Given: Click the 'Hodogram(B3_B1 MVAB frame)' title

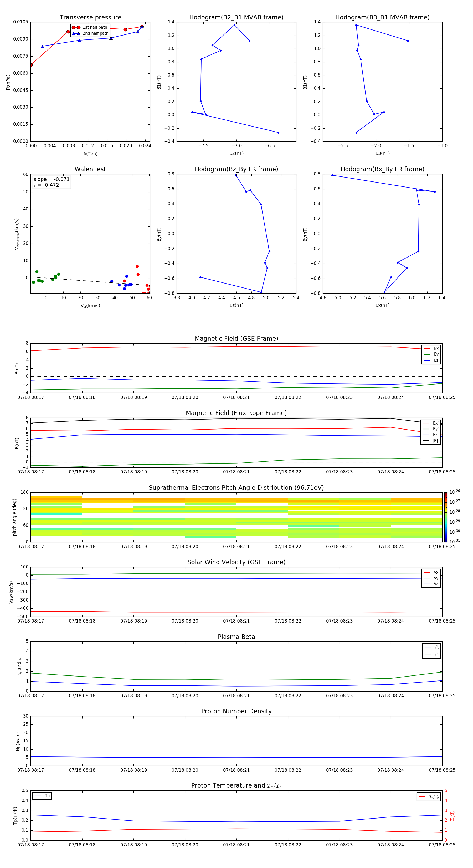Looking at the screenshot, I should [382, 17].
